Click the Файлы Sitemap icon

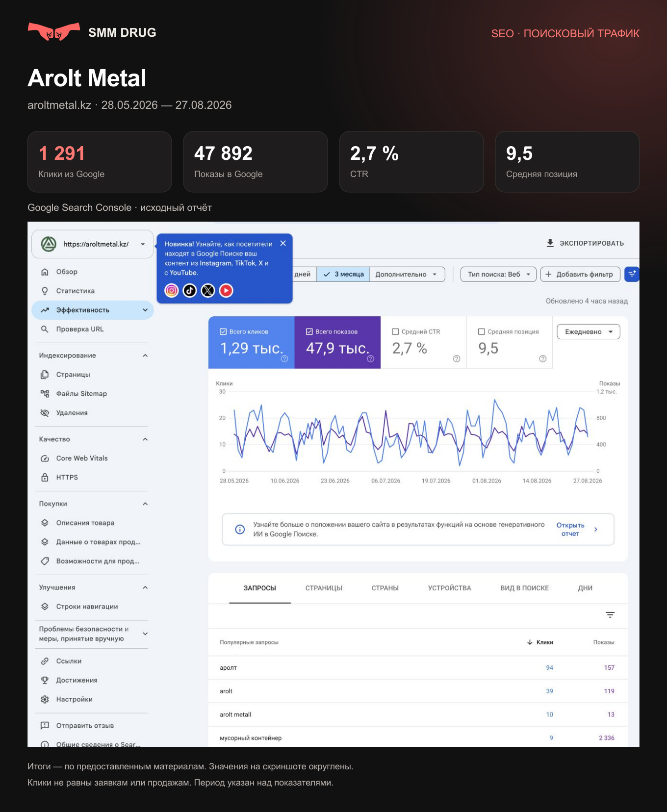(45, 394)
